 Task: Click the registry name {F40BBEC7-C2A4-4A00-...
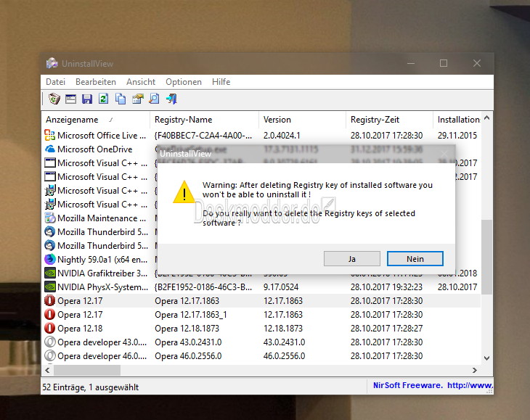coord(203,136)
